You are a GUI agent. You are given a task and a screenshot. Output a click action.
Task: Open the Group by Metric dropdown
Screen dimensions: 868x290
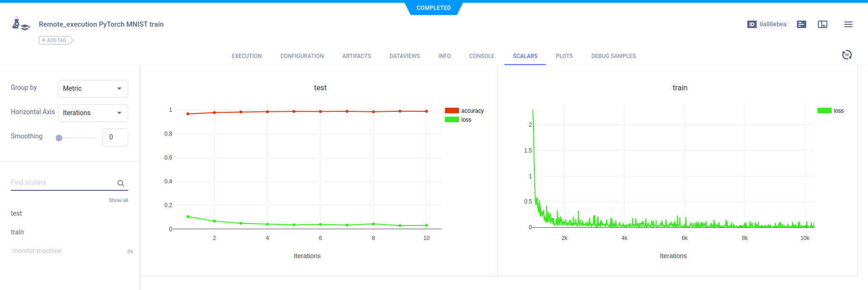coord(93,88)
